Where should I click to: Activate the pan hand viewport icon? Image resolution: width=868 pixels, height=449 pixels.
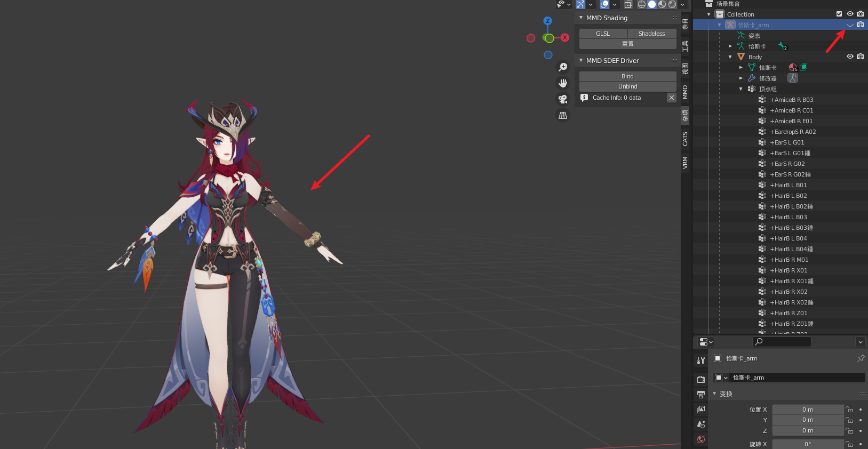tap(563, 83)
